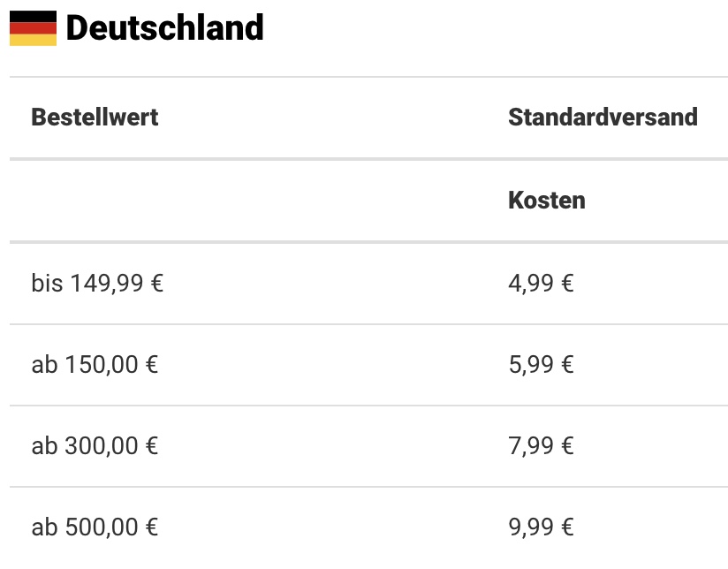Click the red stripe of the flag
This screenshot has height=569, width=728.
[x=33, y=28]
